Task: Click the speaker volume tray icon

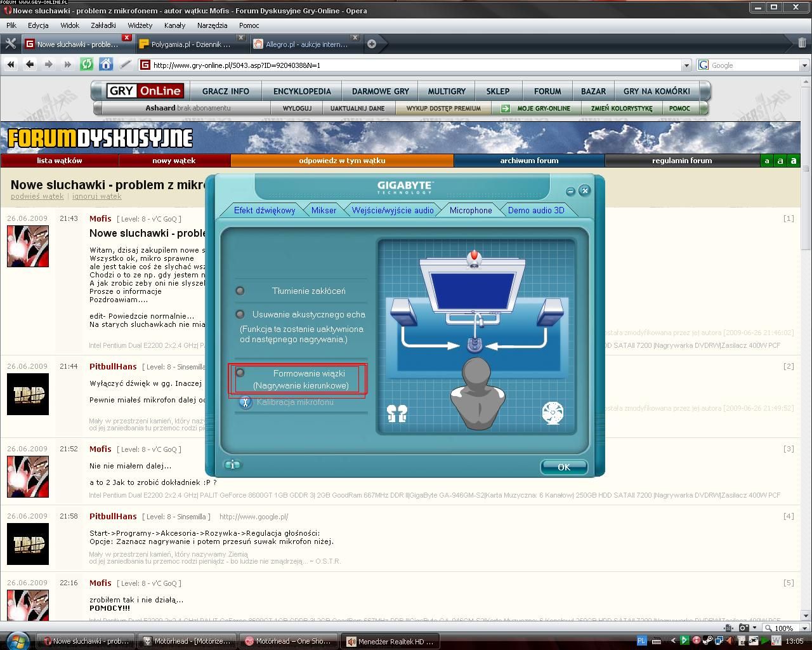Action: tap(731, 641)
